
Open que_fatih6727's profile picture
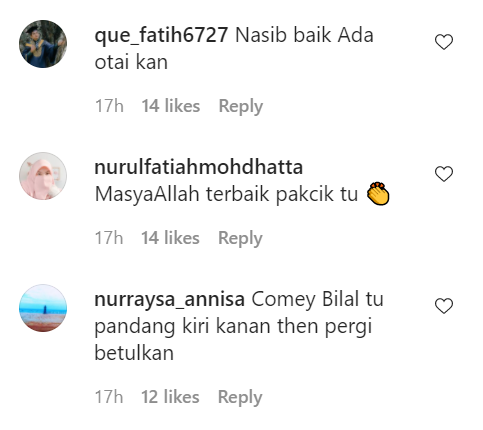(x=43, y=44)
